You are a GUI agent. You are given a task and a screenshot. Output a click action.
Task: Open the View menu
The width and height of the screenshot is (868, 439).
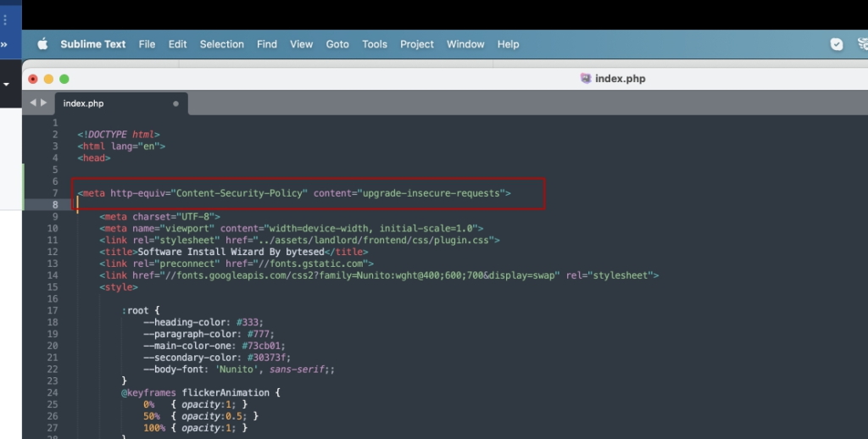[302, 44]
